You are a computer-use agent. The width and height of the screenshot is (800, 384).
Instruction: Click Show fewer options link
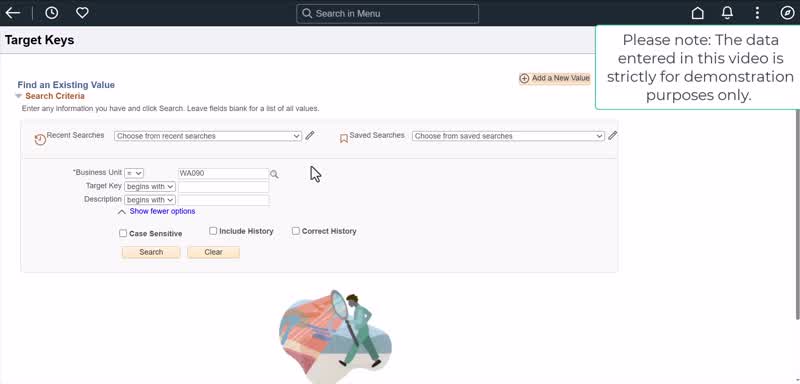click(162, 211)
